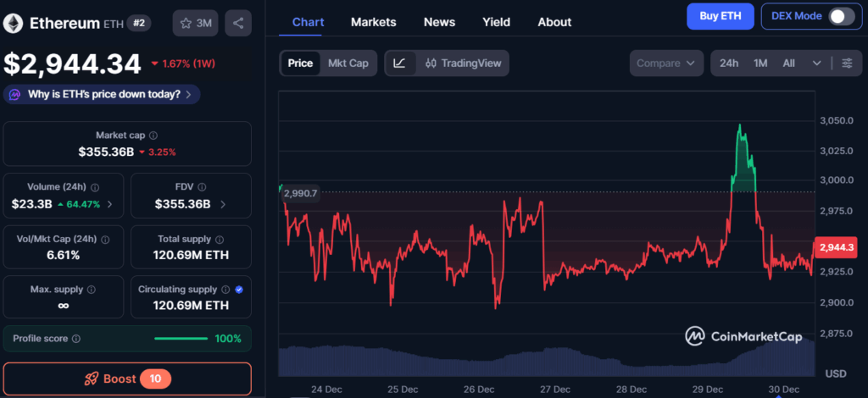Open chart settings sliders icon
This screenshot has width=868, height=398.
[x=847, y=64]
